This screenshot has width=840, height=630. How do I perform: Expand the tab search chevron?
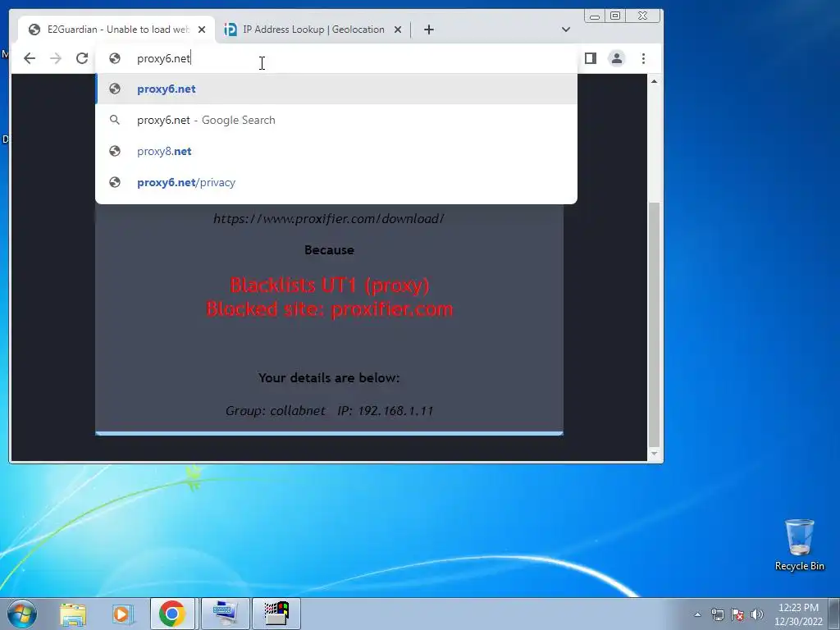(566, 30)
